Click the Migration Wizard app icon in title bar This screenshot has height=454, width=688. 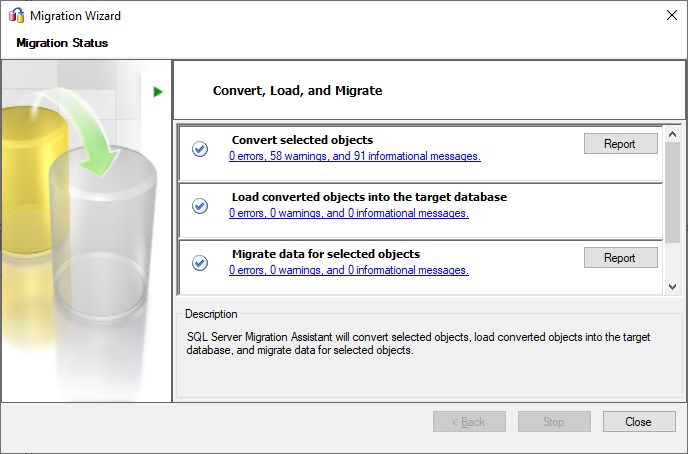coord(16,15)
